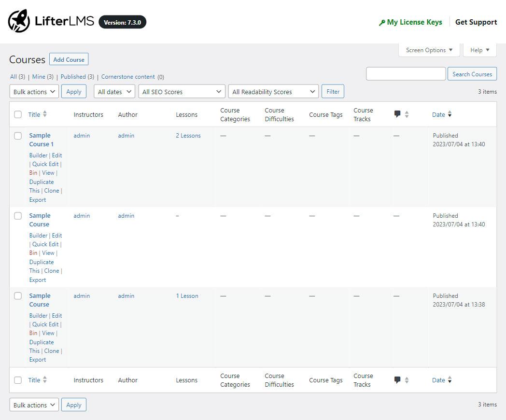The height and width of the screenshot is (420, 506).
Task: Click the Search Courses button
Action: click(472, 74)
